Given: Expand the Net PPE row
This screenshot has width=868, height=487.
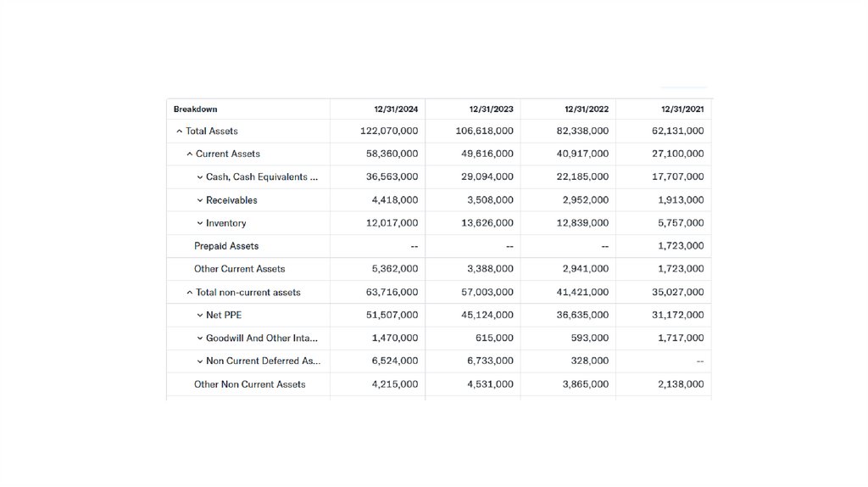Looking at the screenshot, I should pos(200,316).
